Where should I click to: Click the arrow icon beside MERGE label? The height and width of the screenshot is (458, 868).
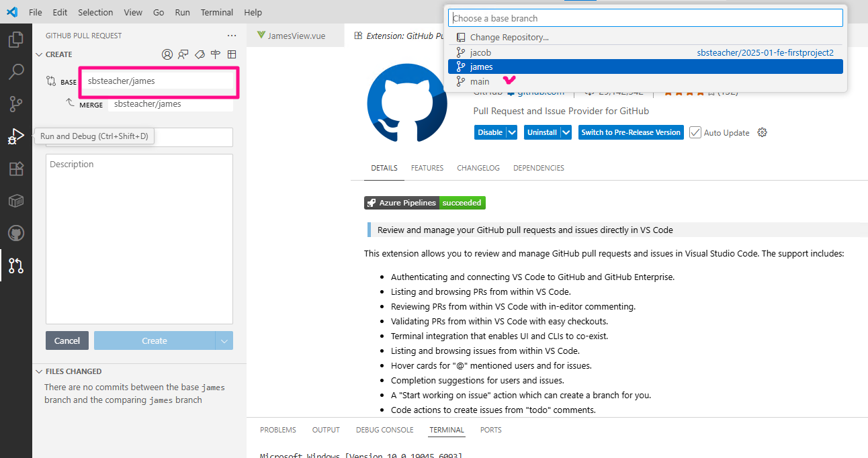click(x=71, y=103)
